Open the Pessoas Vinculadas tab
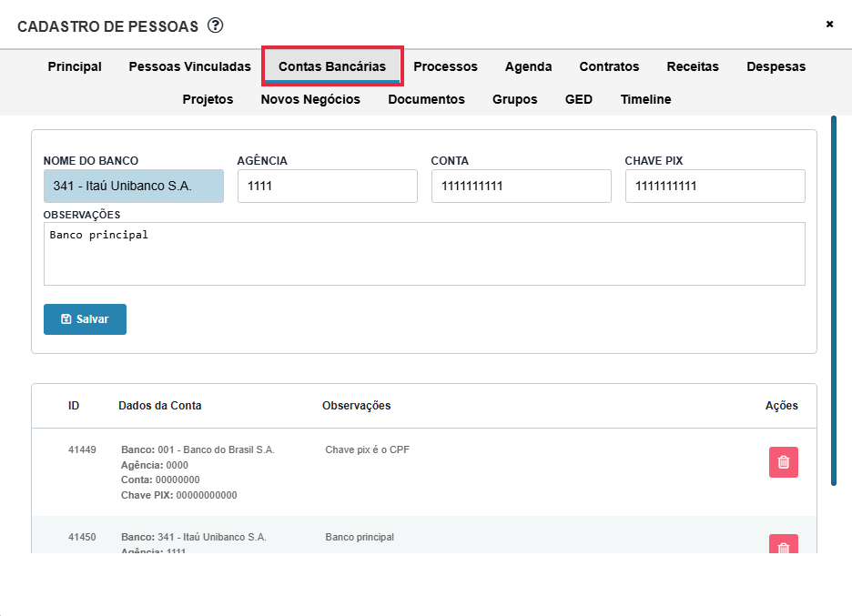This screenshot has width=852, height=616. (189, 66)
